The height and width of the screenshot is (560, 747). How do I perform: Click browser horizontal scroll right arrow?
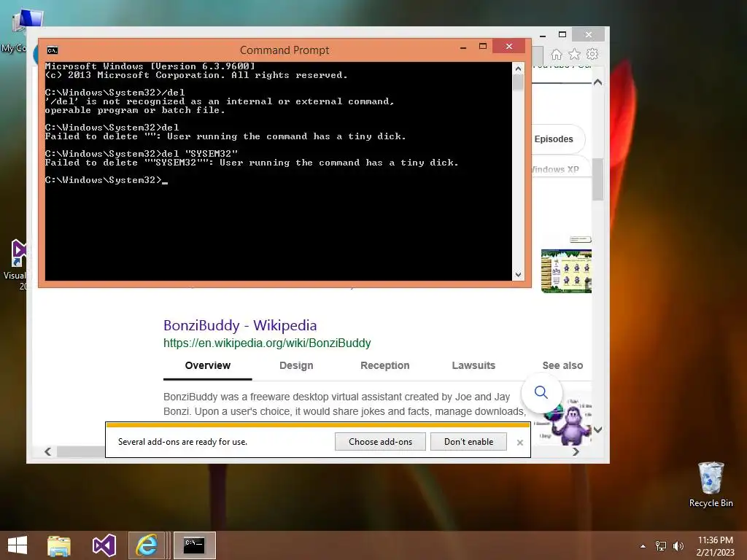[576, 451]
